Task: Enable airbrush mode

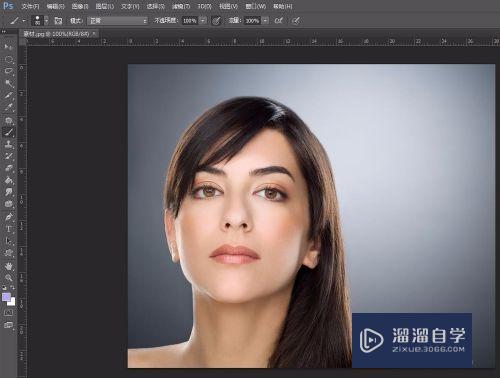Action: (278, 21)
